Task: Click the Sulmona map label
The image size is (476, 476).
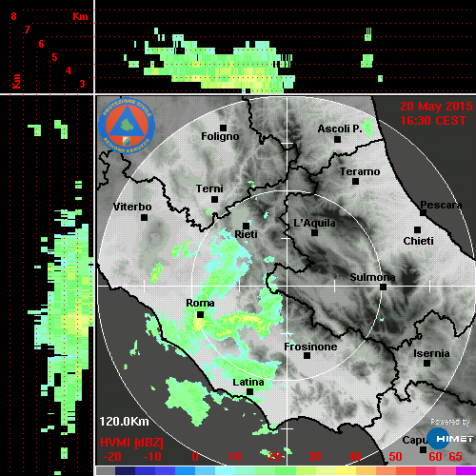Action: pyautogui.click(x=372, y=277)
